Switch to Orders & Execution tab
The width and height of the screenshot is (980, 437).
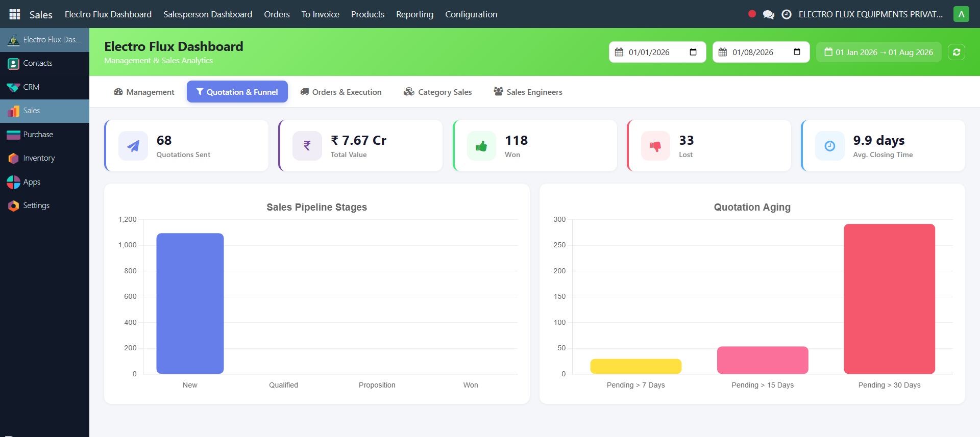point(341,92)
